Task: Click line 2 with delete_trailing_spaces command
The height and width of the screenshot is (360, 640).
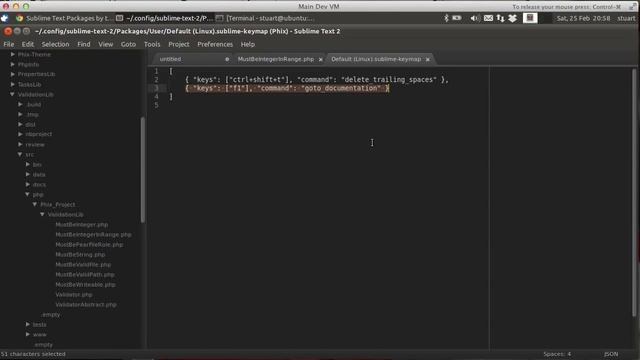Action: (x=317, y=80)
